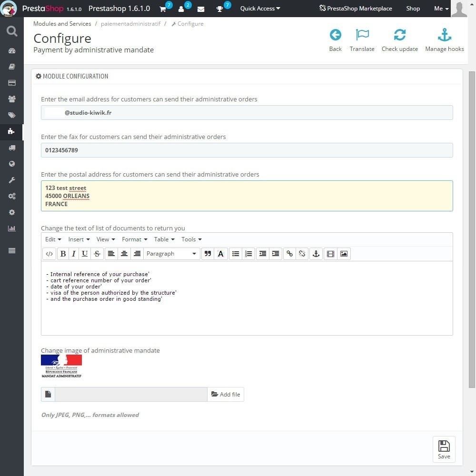Open the editor View menu
This screenshot has width=476, height=476.
pyautogui.click(x=106, y=239)
